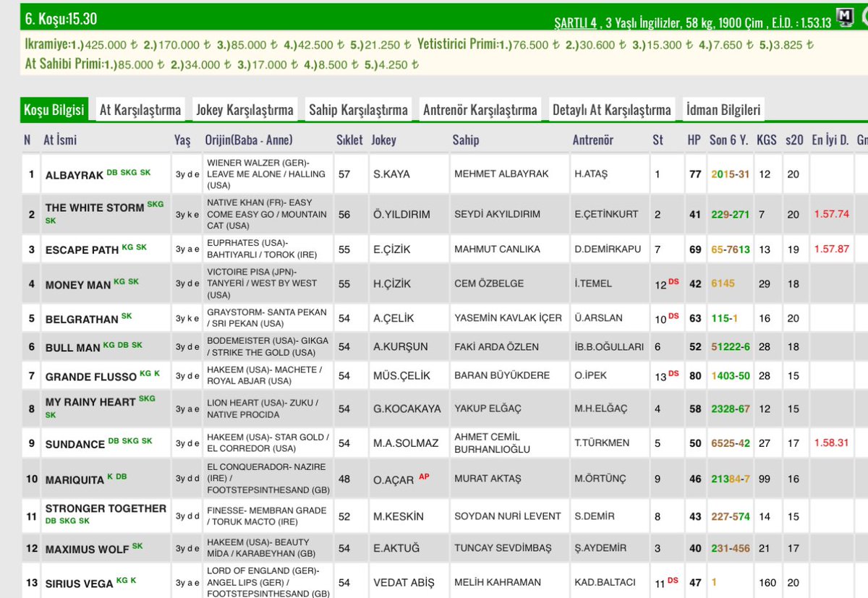Click MARIQUITA form figures 21384-7
The height and width of the screenshot is (598, 868).
pyautogui.click(x=730, y=479)
